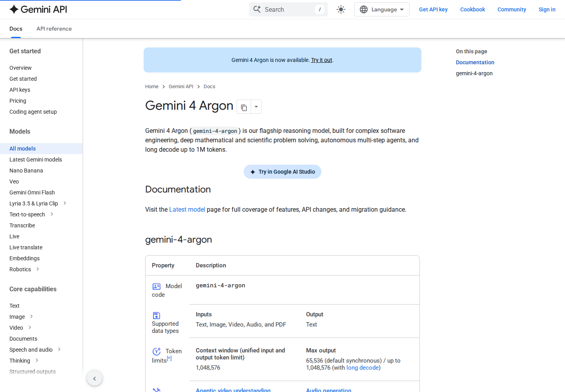This screenshot has height=392, width=565.
Task: Select All models in the sidebar
Action: (41, 149)
